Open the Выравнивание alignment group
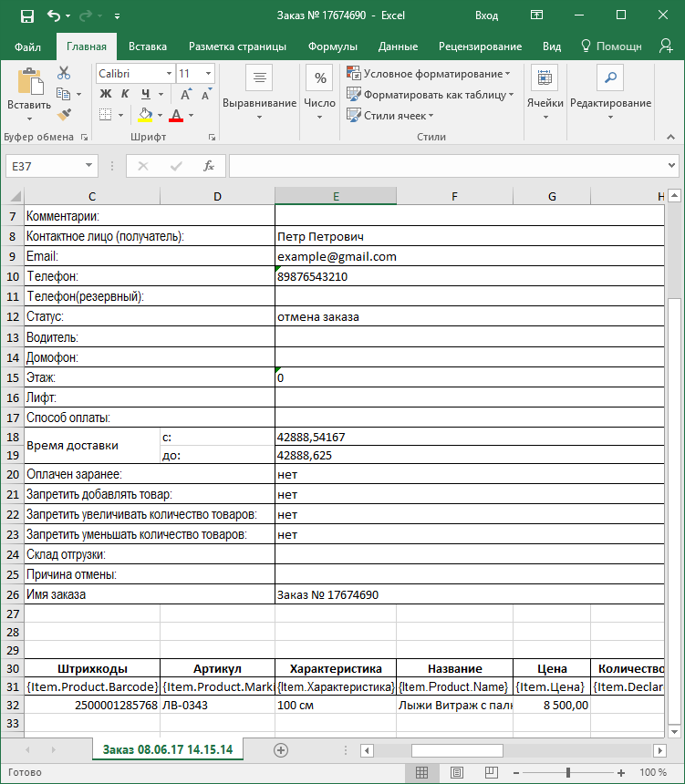 (x=259, y=94)
